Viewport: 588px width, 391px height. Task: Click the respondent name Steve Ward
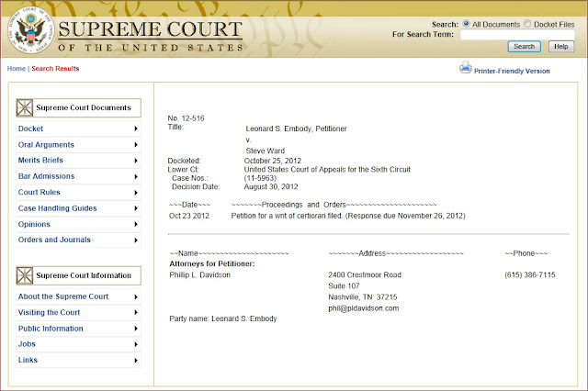266,151
